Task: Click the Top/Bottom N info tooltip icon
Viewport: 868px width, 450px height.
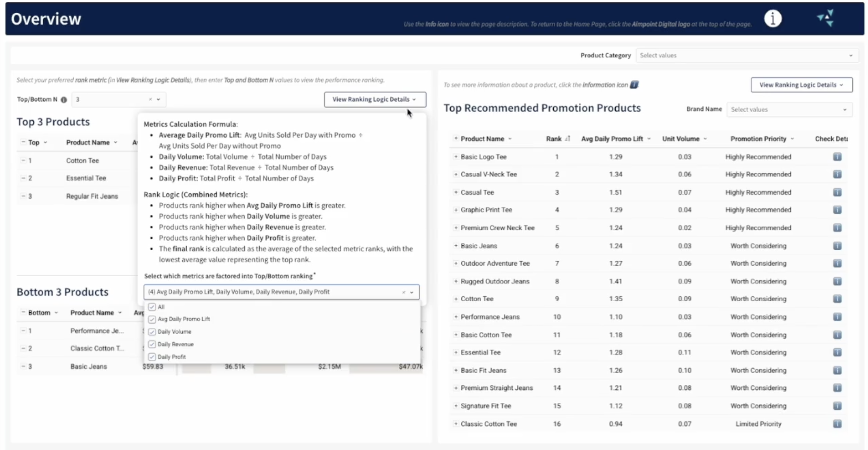Action: [x=64, y=100]
